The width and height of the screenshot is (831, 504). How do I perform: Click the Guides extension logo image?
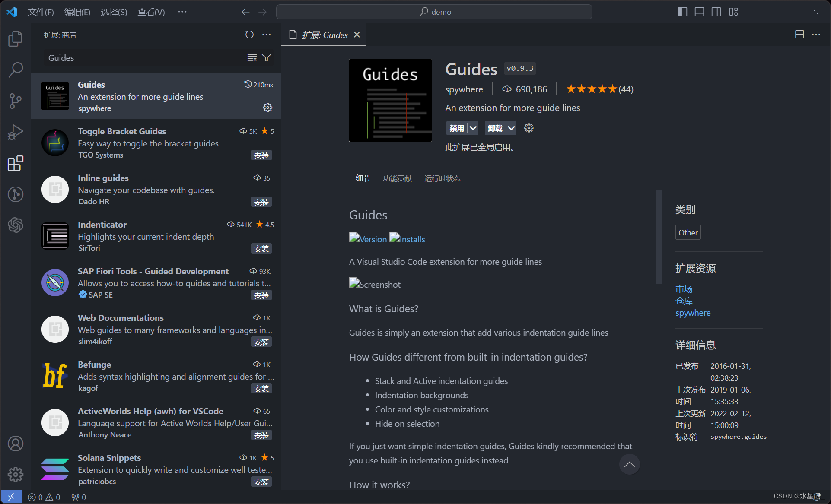tap(391, 100)
